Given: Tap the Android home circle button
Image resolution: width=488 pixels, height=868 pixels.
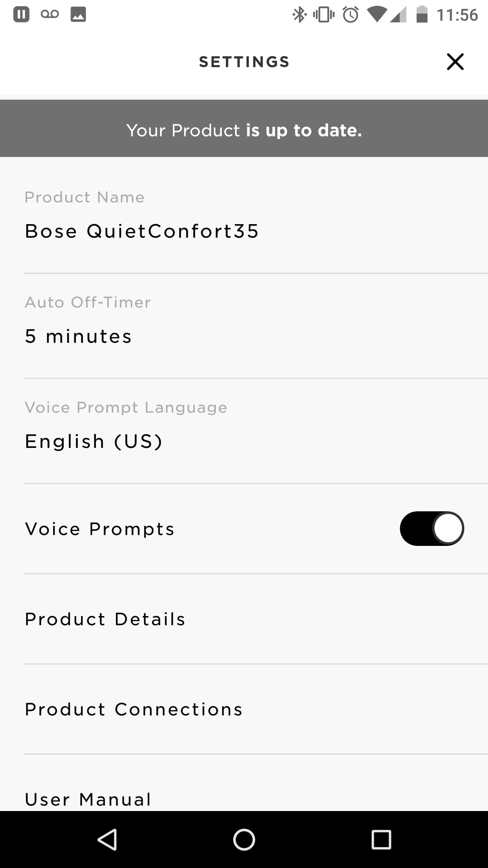Looking at the screenshot, I should point(244,840).
